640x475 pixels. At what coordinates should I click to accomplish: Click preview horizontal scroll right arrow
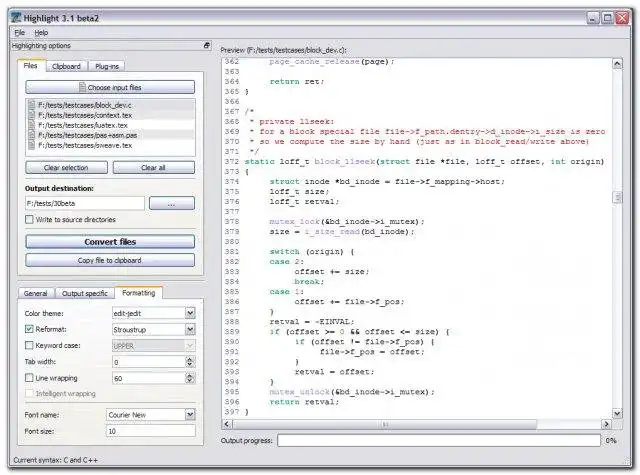click(607, 424)
